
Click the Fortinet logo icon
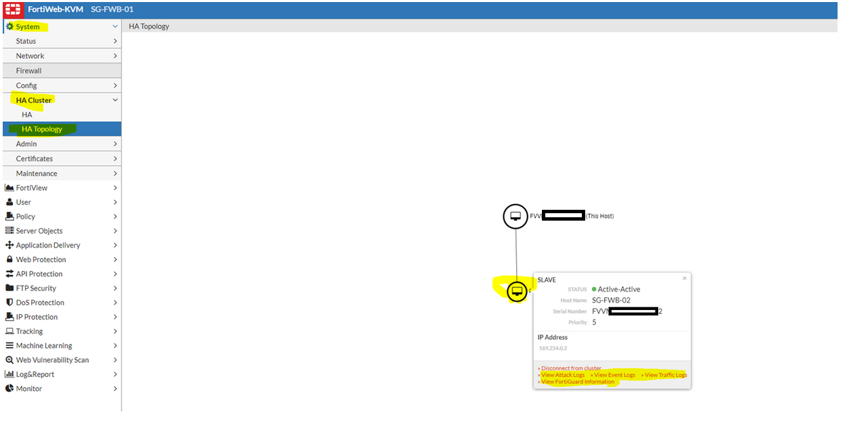click(x=13, y=9)
